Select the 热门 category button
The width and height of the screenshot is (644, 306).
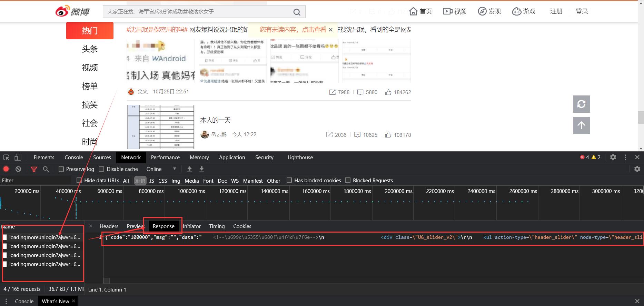tap(90, 31)
